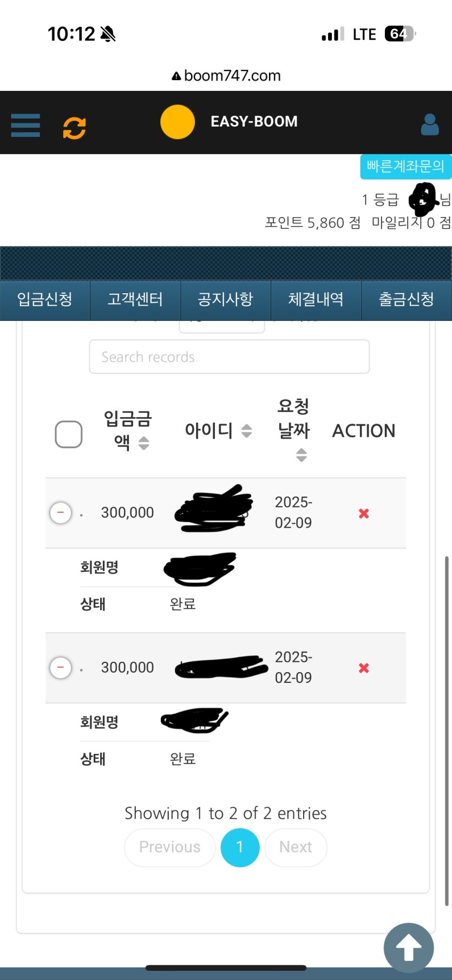Tap the 빠른계좌문의 button
Viewport: 452px width, 980px height.
pos(406,167)
